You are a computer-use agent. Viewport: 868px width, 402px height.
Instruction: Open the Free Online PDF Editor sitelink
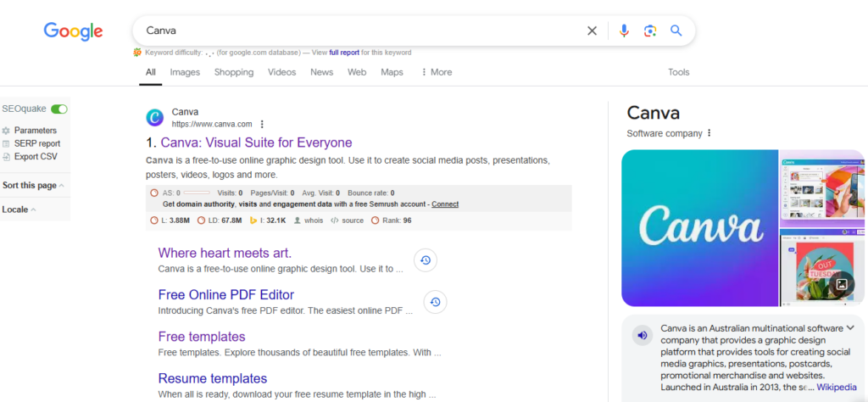225,294
